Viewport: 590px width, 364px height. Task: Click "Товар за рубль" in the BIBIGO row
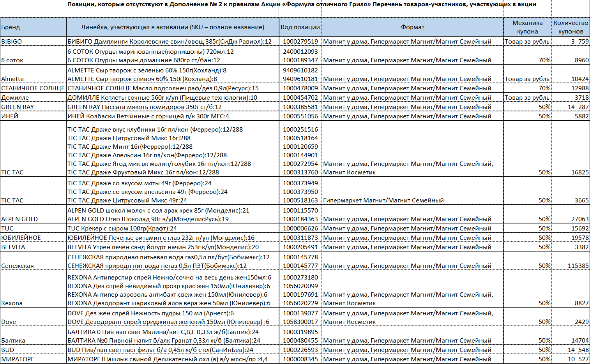(x=527, y=41)
